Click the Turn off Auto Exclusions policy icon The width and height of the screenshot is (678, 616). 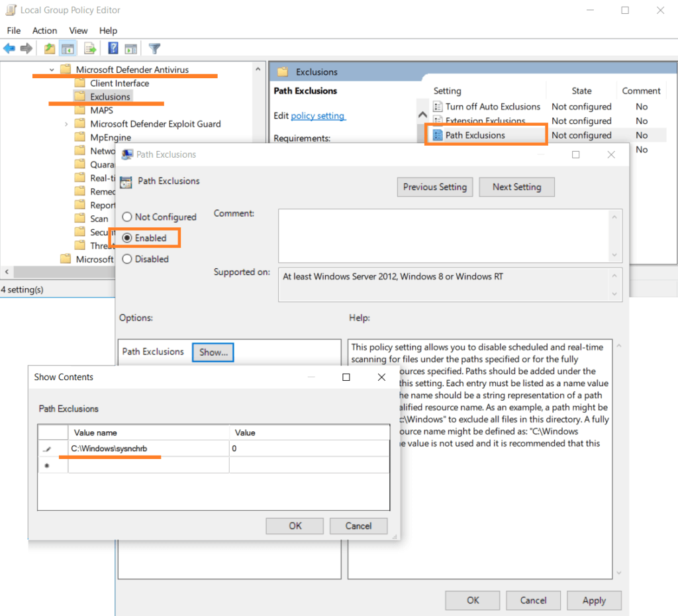point(438,107)
